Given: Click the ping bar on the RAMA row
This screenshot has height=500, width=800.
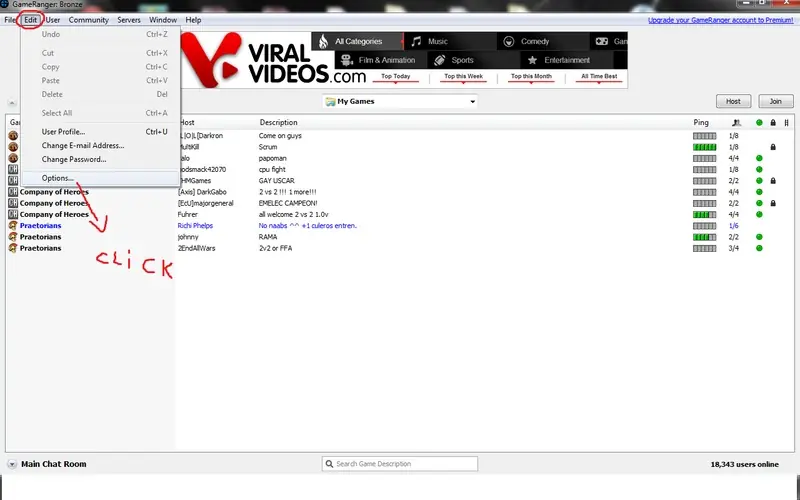Looking at the screenshot, I should (705, 237).
